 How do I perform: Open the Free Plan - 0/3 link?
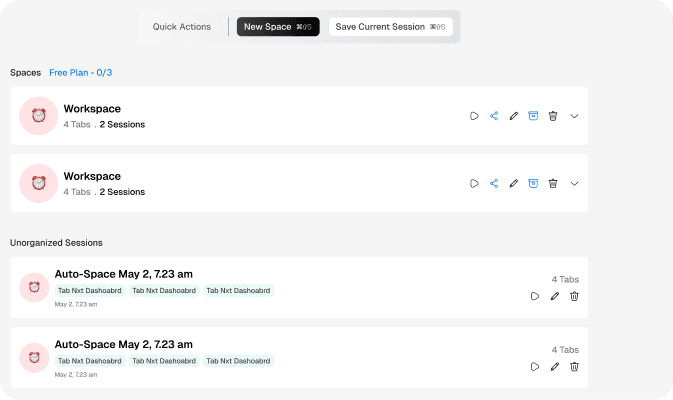[x=81, y=73]
